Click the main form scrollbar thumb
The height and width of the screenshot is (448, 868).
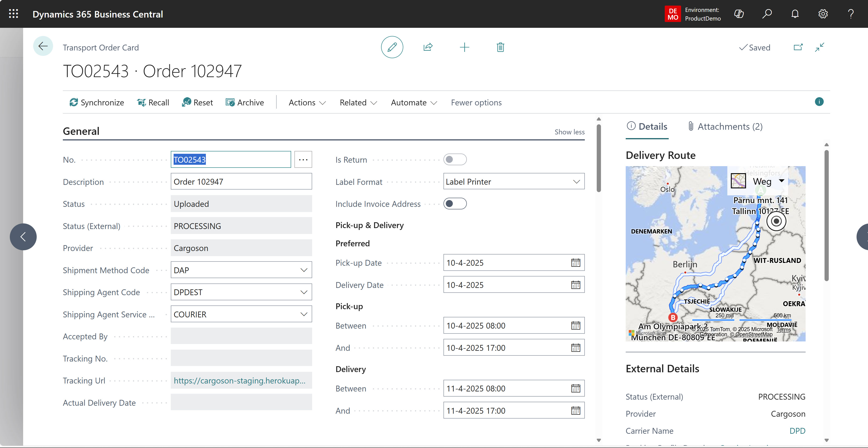coord(598,158)
